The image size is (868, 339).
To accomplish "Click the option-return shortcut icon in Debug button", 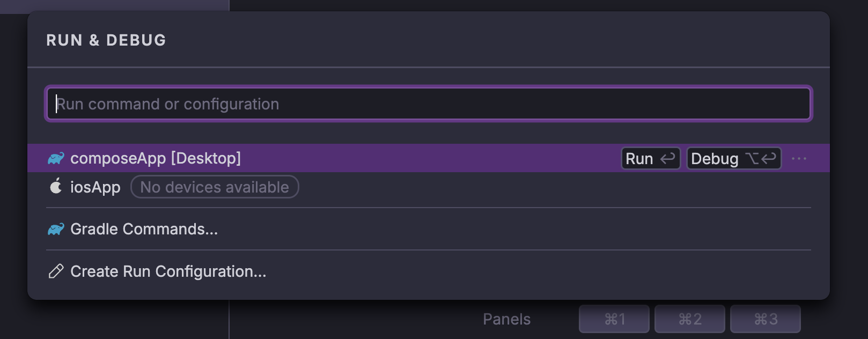I will [762, 158].
